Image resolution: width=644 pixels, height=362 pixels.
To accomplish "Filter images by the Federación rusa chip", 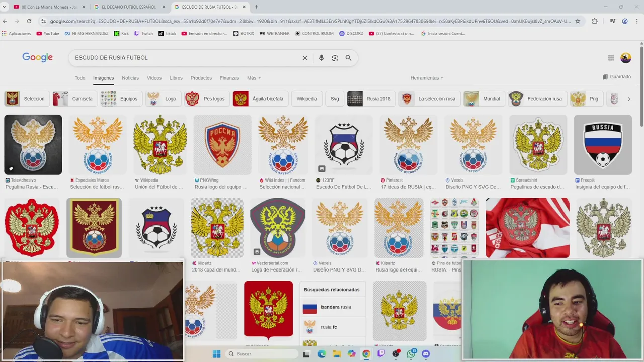I will [x=537, y=99].
